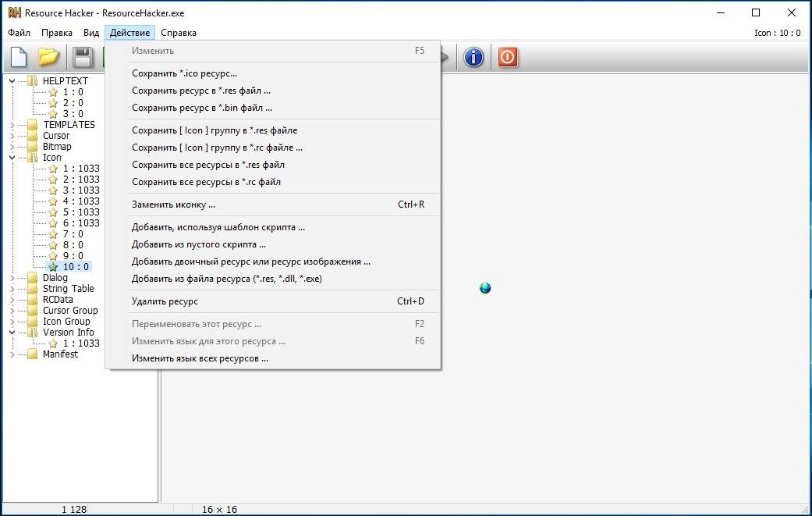Select Icon resource 9 : 0
The width and height of the screenshot is (812, 516).
pos(73,255)
